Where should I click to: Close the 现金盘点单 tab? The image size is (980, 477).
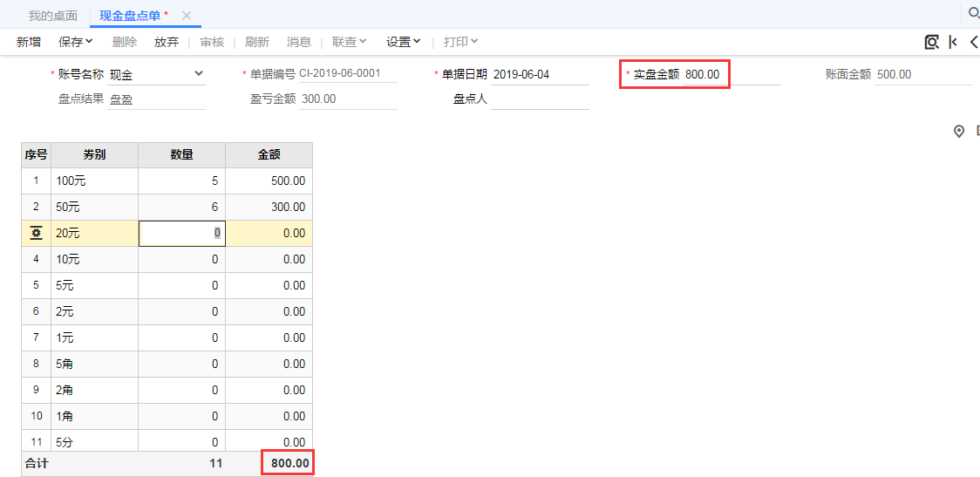[186, 16]
